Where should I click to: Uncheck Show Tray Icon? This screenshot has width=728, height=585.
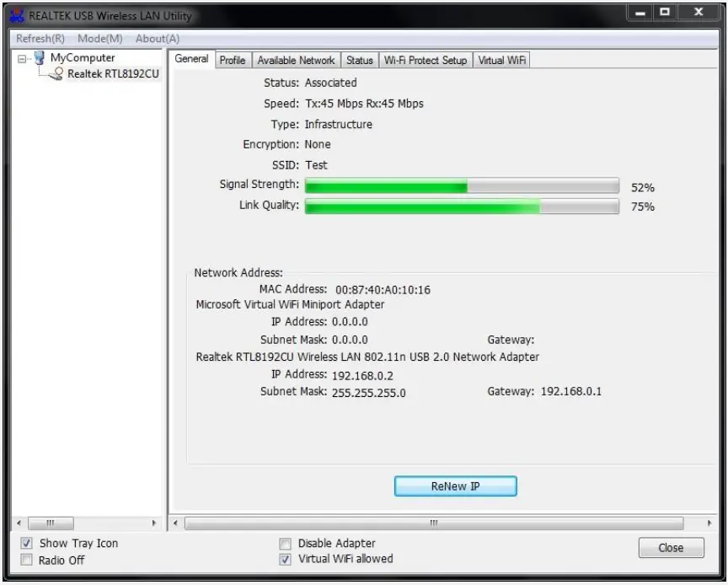(x=26, y=543)
